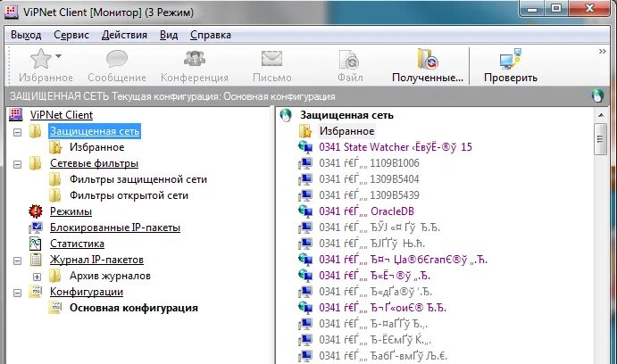
Task: Show more toolbar items via chevron
Action: 602,52
